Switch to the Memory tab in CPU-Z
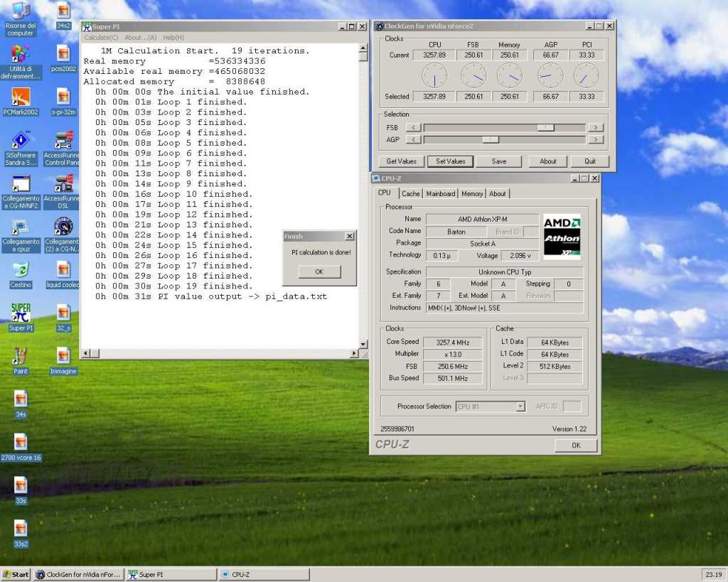The height and width of the screenshot is (582, 728). tap(472, 193)
